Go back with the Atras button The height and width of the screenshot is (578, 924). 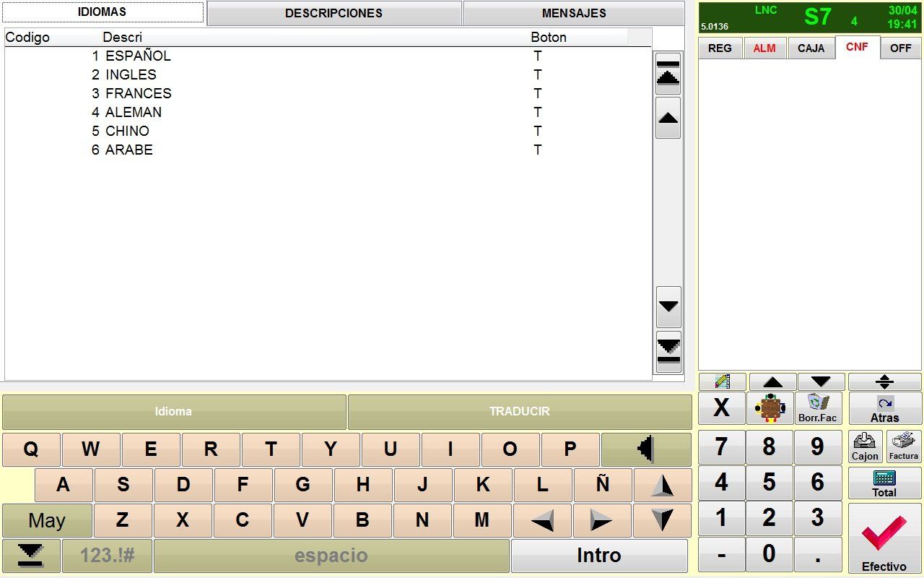885,408
